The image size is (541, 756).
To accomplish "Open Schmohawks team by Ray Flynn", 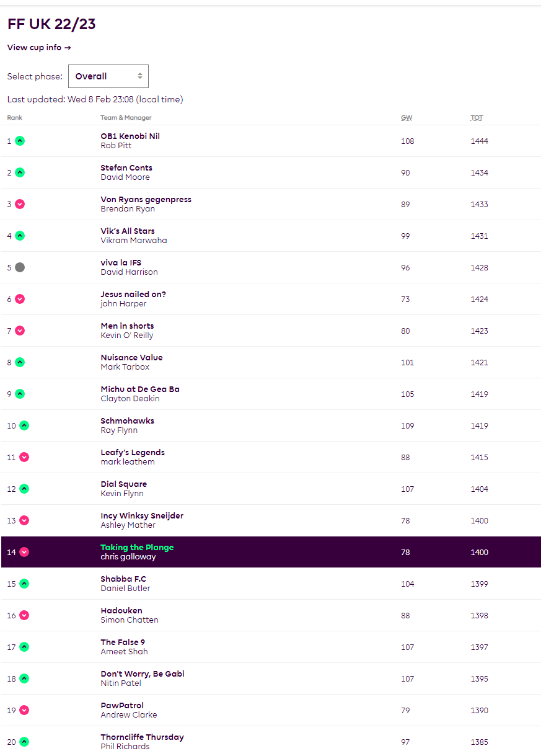I will point(128,421).
